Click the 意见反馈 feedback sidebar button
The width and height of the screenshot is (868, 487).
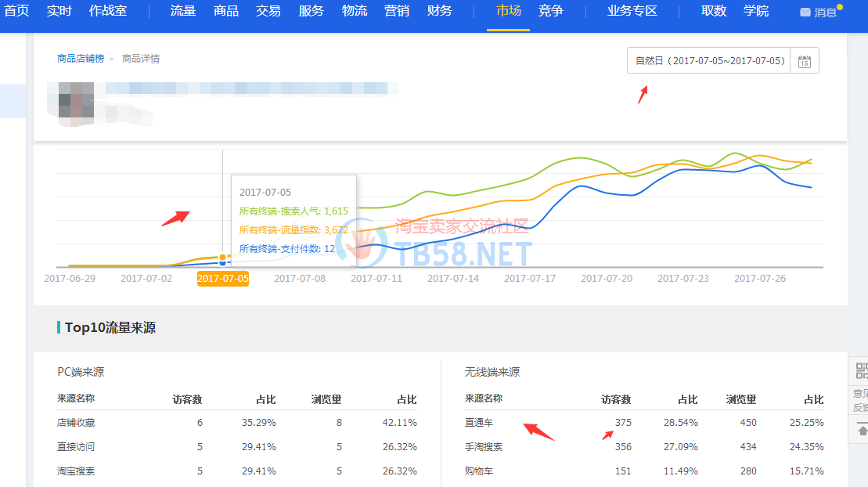point(860,400)
